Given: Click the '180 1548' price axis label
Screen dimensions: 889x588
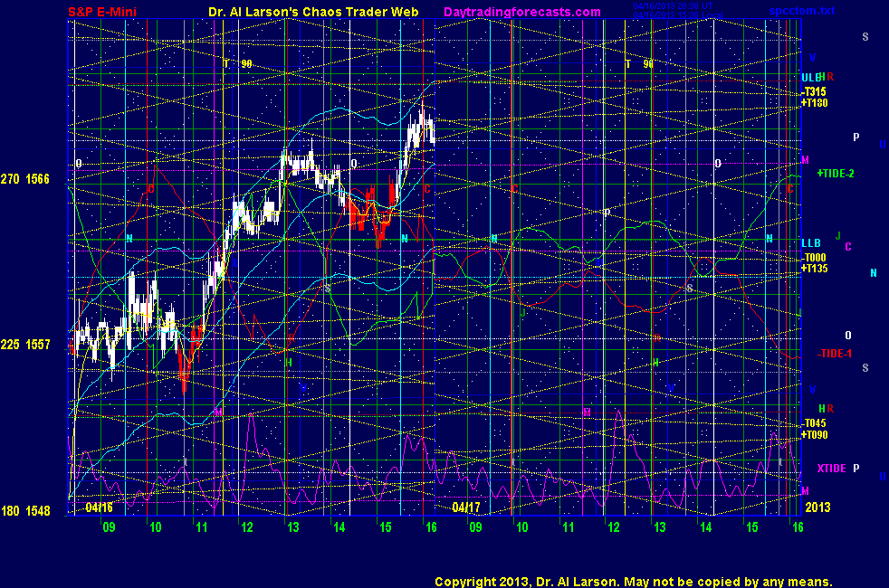Looking at the screenshot, I should tap(25, 511).
